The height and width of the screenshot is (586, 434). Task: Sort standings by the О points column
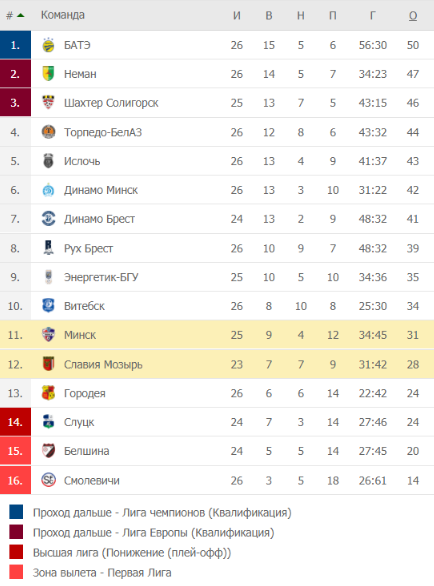[413, 15]
